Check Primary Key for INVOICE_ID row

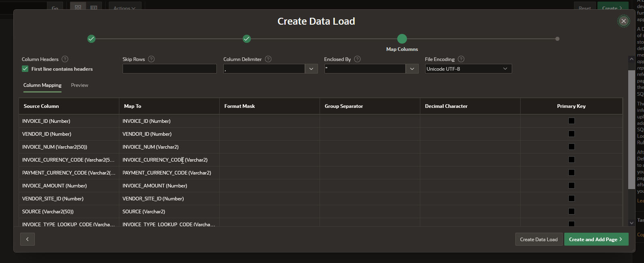pyautogui.click(x=572, y=121)
